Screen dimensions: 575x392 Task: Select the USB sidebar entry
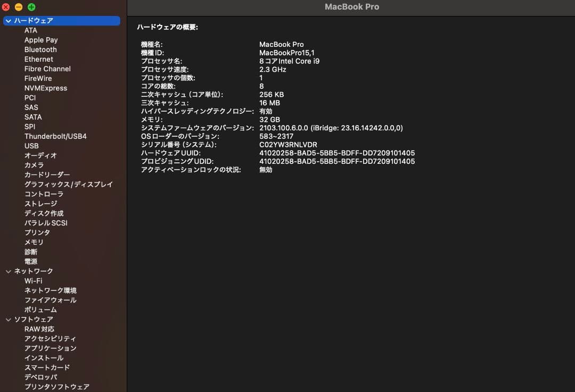(31, 146)
